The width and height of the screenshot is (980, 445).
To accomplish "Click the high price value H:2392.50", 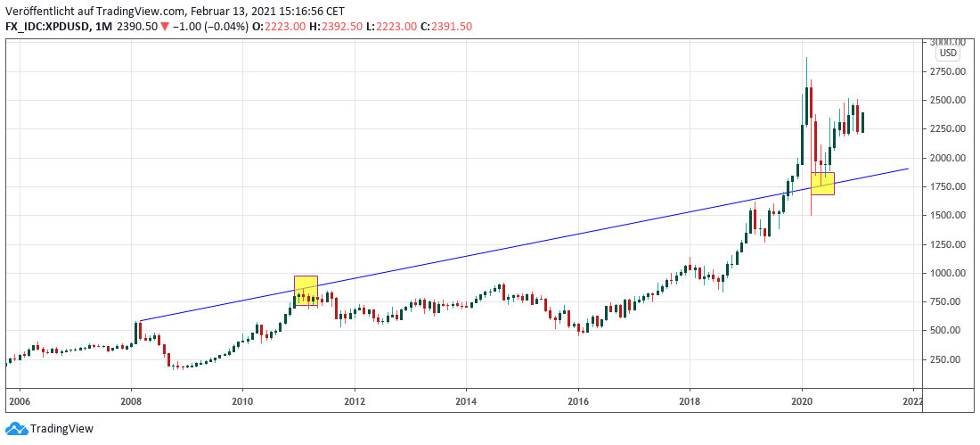I will click(334, 27).
